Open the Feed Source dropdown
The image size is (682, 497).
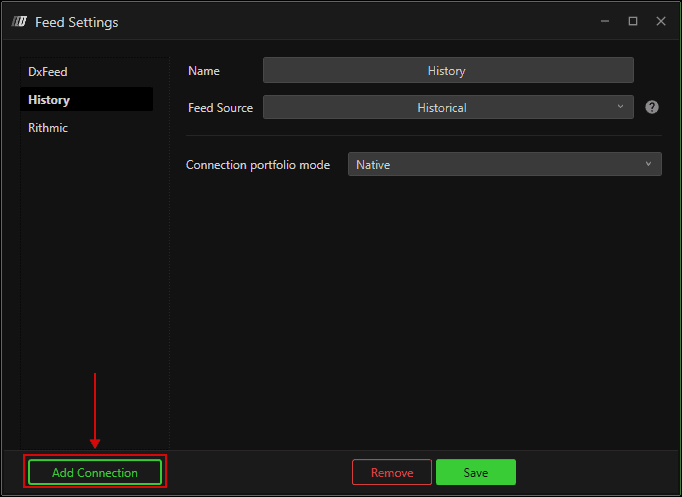[448, 107]
